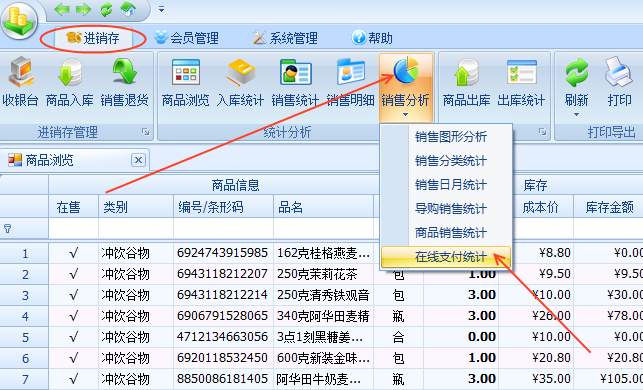Toggle 在售 checkmark for row 7

point(73,379)
